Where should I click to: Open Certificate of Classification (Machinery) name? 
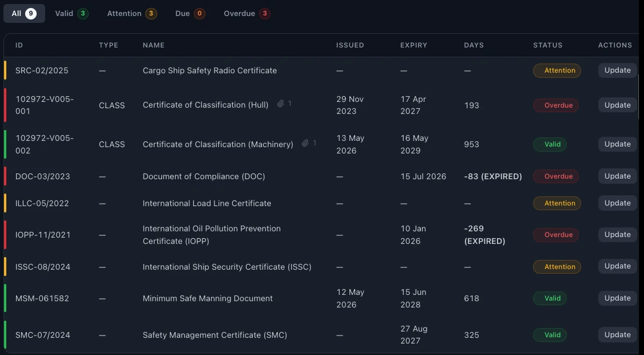(218, 144)
